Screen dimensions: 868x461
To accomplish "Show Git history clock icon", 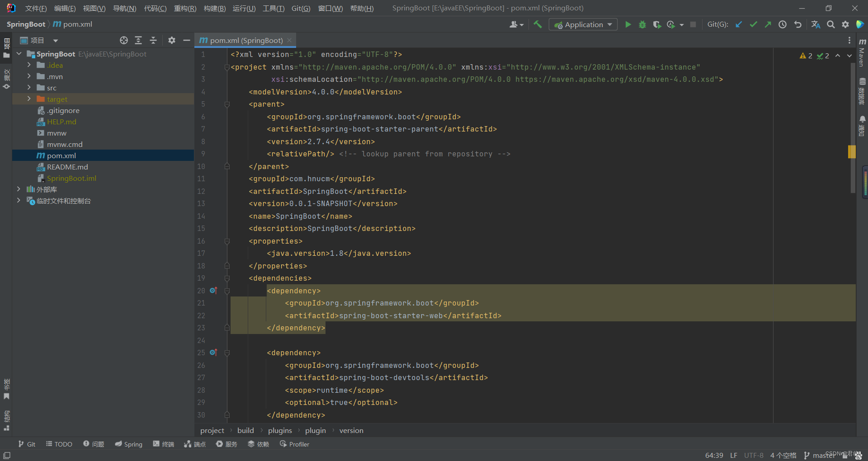I will pos(783,24).
